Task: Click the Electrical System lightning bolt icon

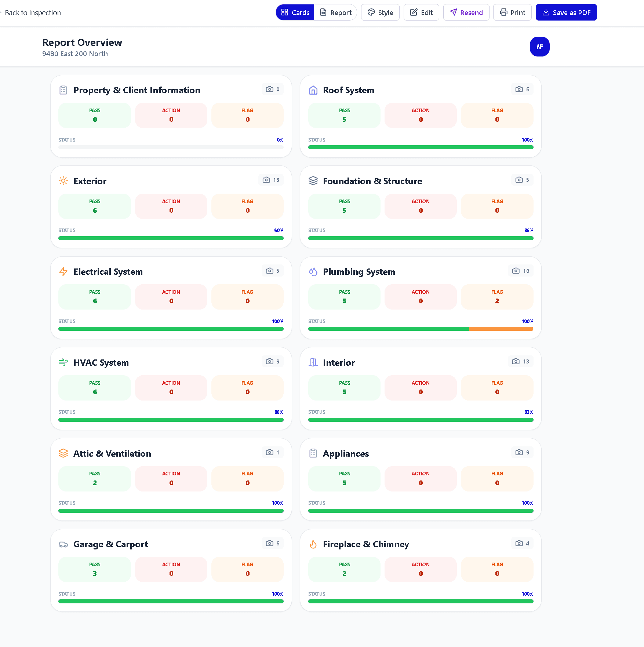Action: tap(63, 272)
